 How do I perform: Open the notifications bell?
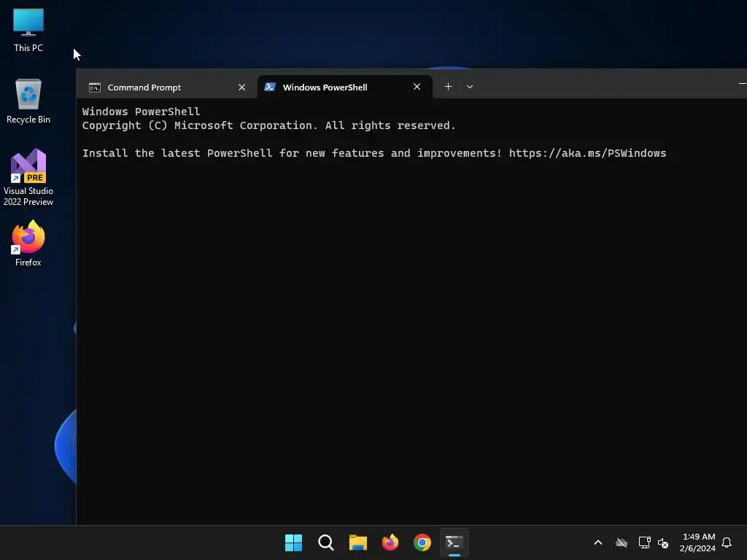click(x=727, y=542)
